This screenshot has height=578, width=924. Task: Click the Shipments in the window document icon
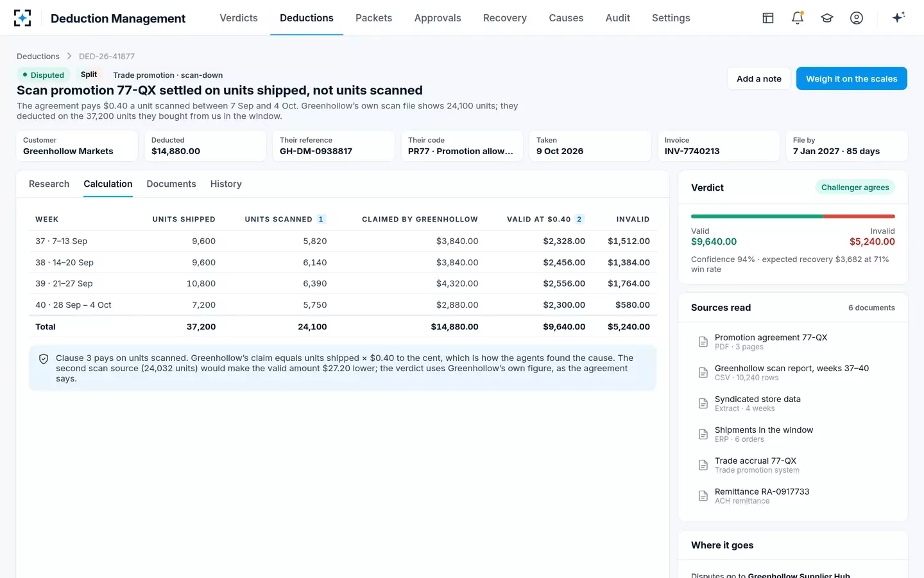point(703,434)
